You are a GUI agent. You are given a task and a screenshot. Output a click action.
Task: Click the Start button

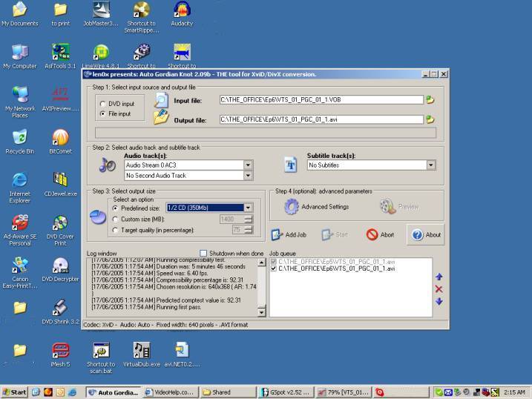[335, 234]
